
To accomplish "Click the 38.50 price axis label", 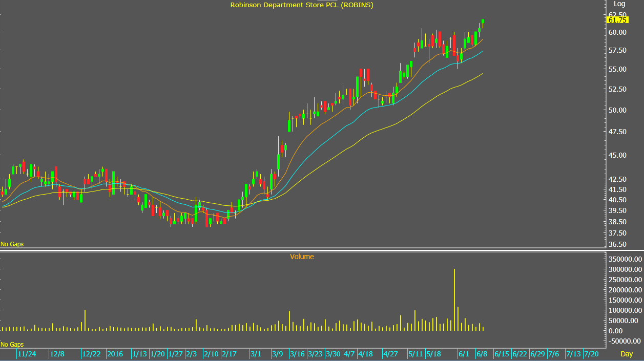I will coord(617,222).
